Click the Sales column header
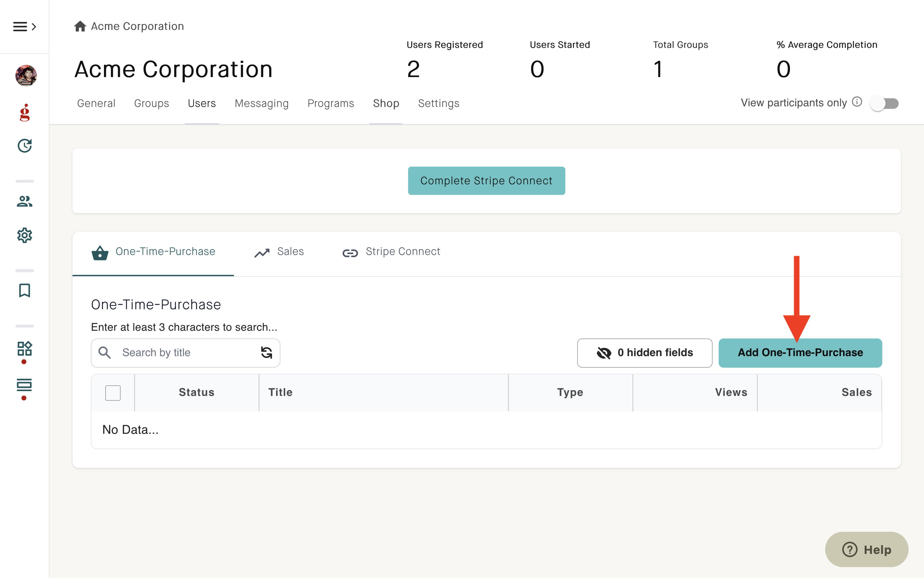Viewport: 924px width, 578px height. 819,393
